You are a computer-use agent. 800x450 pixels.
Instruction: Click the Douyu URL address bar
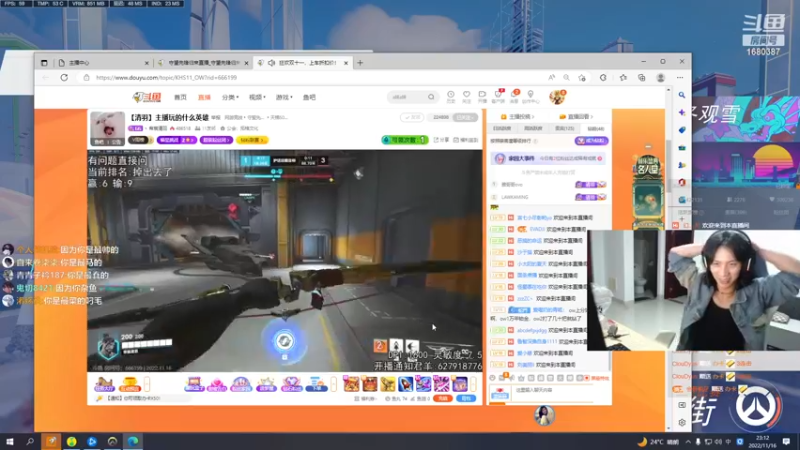pos(316,78)
